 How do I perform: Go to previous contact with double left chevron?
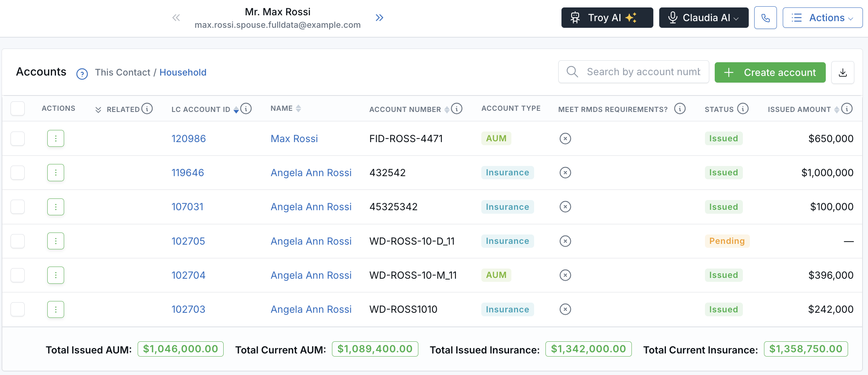click(x=176, y=18)
